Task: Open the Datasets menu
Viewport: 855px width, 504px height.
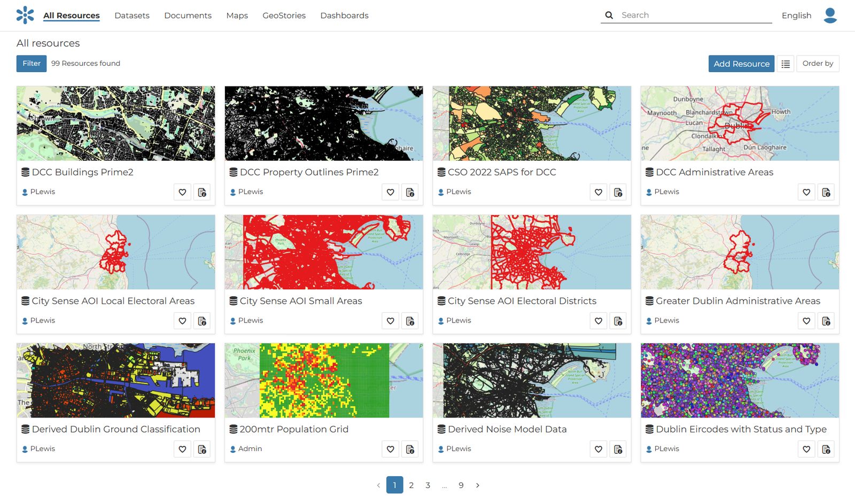Action: [x=132, y=15]
